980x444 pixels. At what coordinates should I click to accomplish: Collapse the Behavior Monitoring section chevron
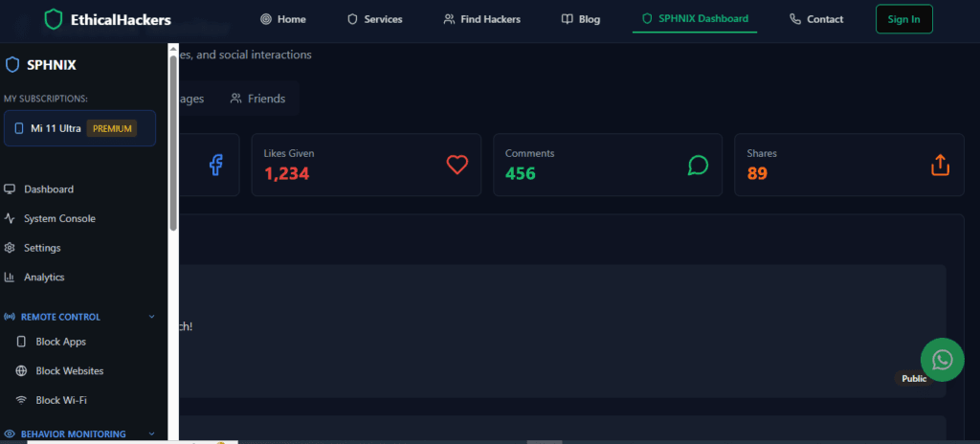click(151, 433)
